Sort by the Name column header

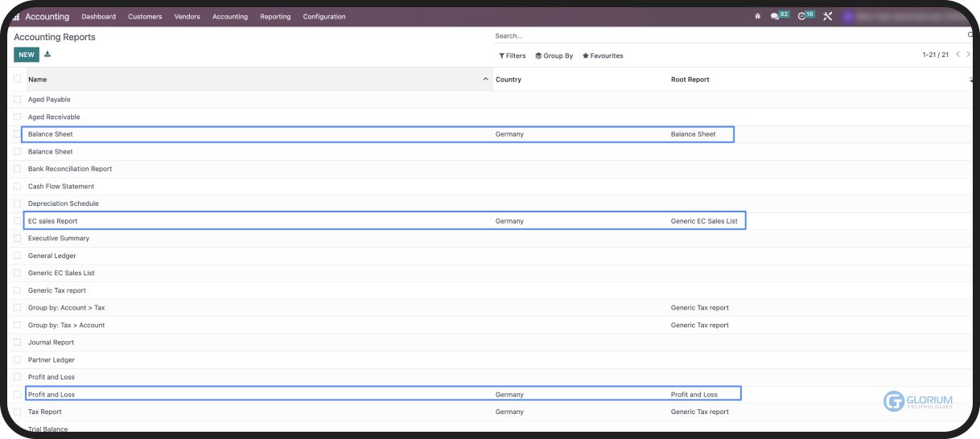(x=38, y=80)
